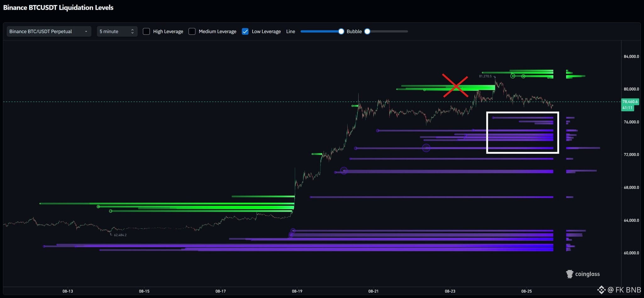Click the 64,000.0 price axis label
Screen dimensions: 644x298
tap(631, 220)
